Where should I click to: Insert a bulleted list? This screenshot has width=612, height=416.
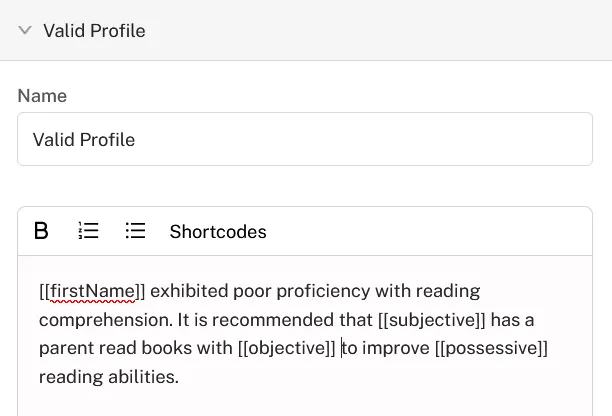(135, 231)
